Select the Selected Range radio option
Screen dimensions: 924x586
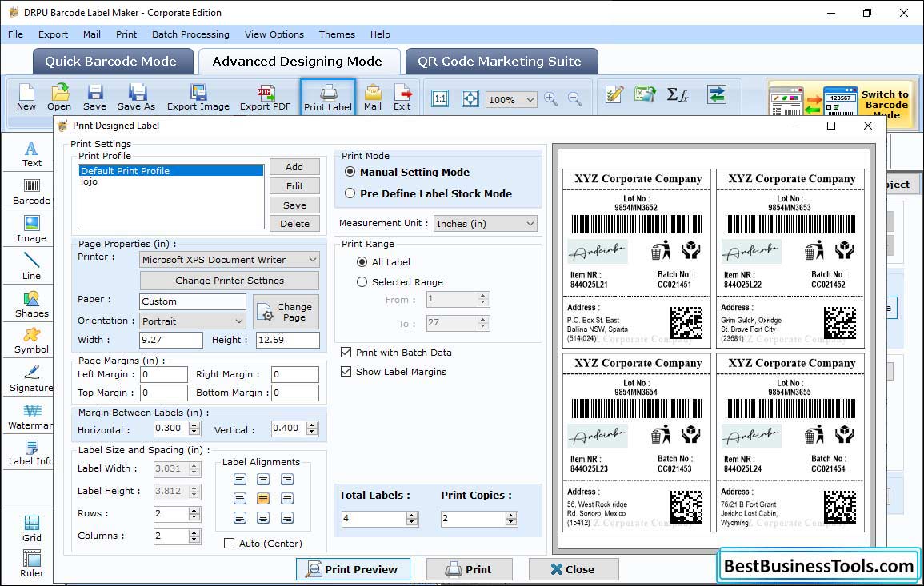[362, 282]
